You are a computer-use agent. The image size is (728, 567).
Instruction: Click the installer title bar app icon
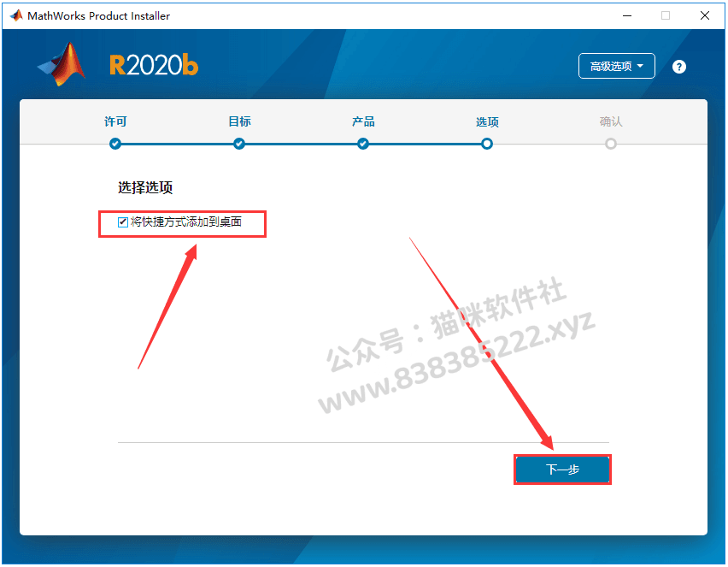(x=16, y=15)
